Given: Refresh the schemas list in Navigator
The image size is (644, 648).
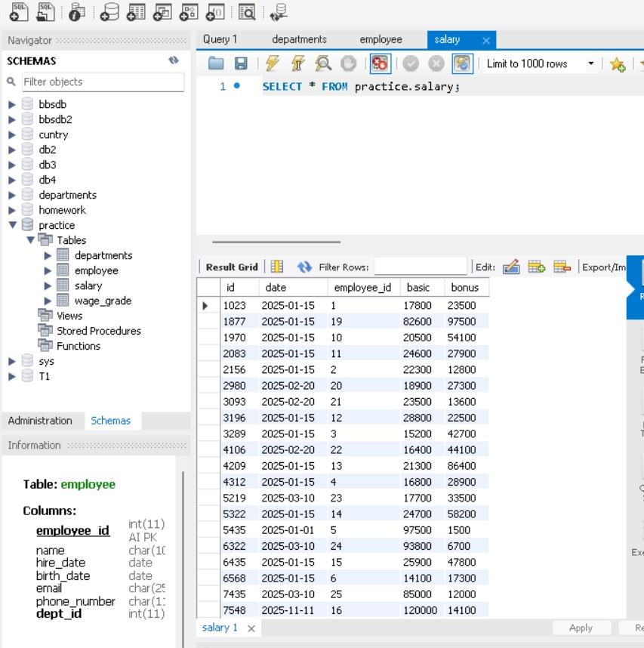Looking at the screenshot, I should coord(174,61).
